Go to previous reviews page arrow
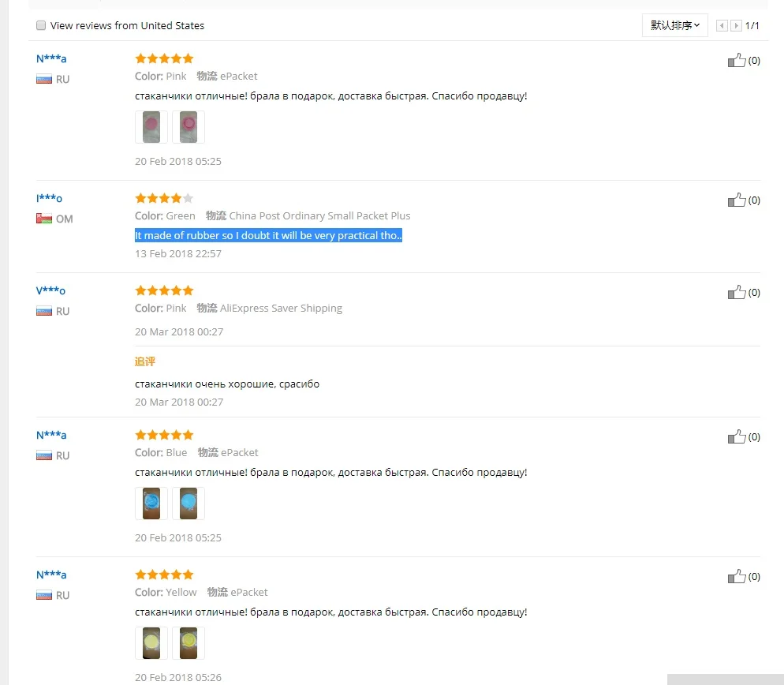This screenshot has width=784, height=685. point(722,26)
